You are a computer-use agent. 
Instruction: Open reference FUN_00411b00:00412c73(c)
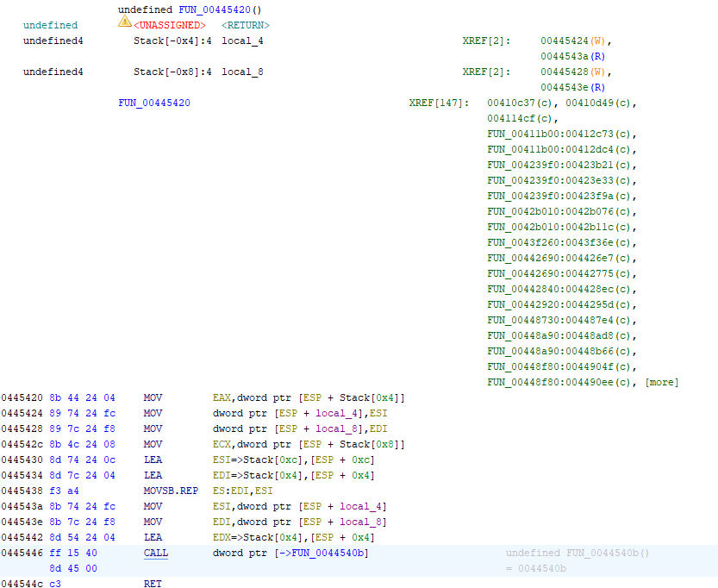click(559, 134)
